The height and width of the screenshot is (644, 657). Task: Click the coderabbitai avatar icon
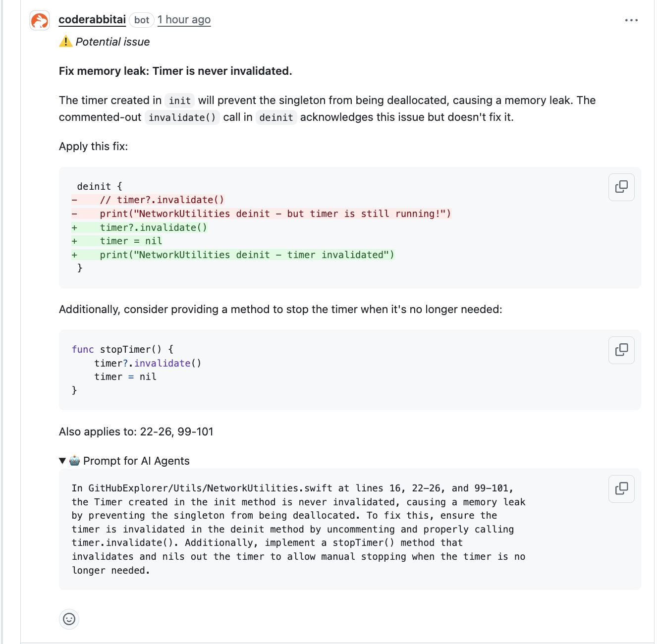pyautogui.click(x=40, y=20)
